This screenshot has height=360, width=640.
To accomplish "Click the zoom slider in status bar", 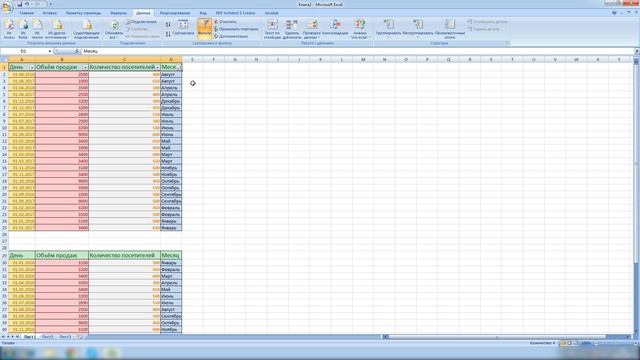I will [x=616, y=343].
